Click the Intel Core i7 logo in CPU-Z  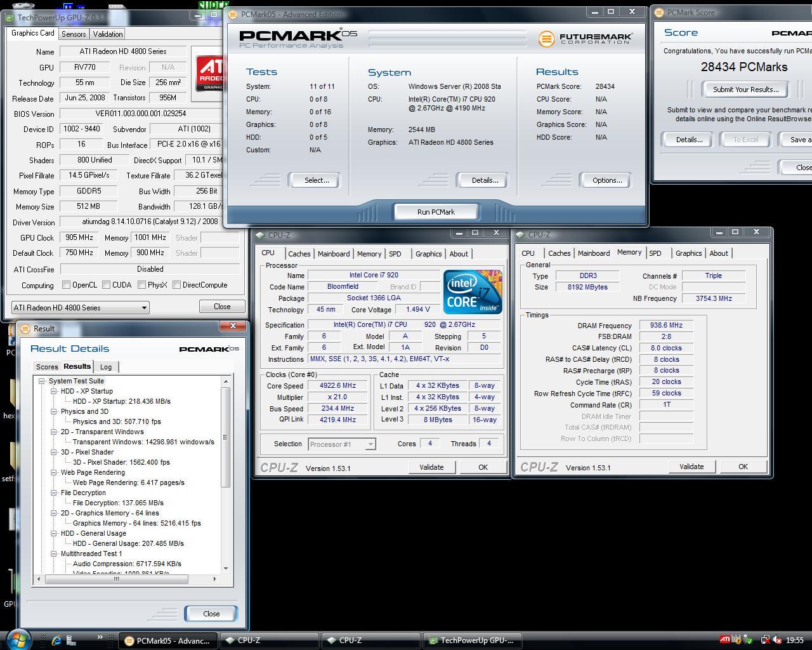pos(473,291)
